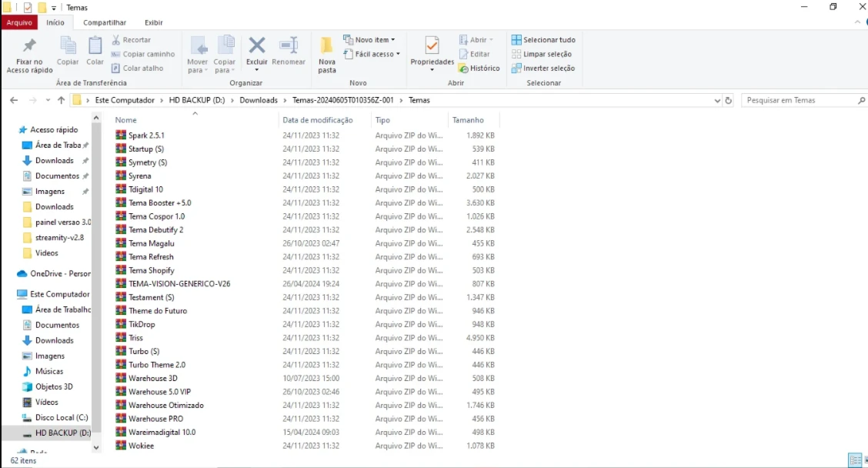
Task: Click Editar in the ribbon
Action: pos(475,54)
